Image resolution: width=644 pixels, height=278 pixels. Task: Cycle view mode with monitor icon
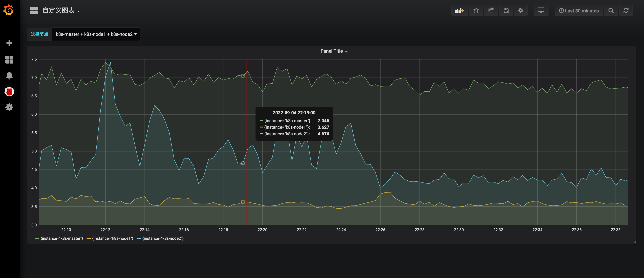tap(541, 10)
